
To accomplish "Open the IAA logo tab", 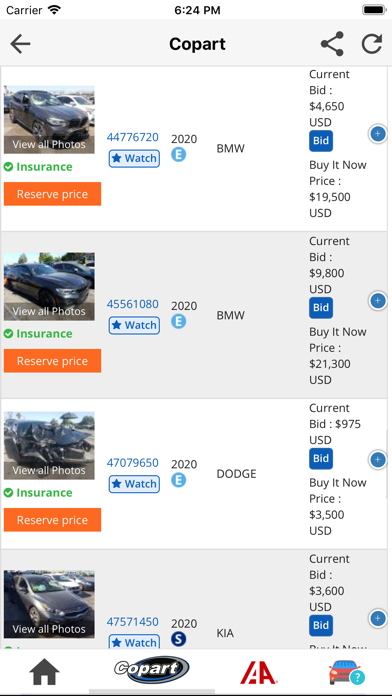I will coord(259,672).
